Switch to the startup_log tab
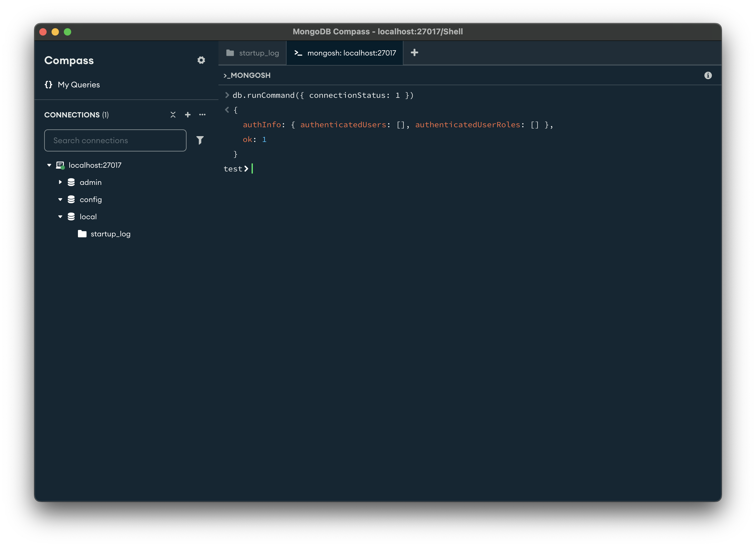This screenshot has height=547, width=756. pyautogui.click(x=252, y=53)
